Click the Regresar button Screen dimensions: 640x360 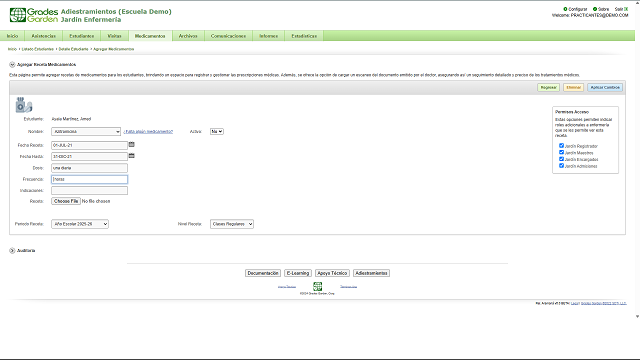coord(548,87)
